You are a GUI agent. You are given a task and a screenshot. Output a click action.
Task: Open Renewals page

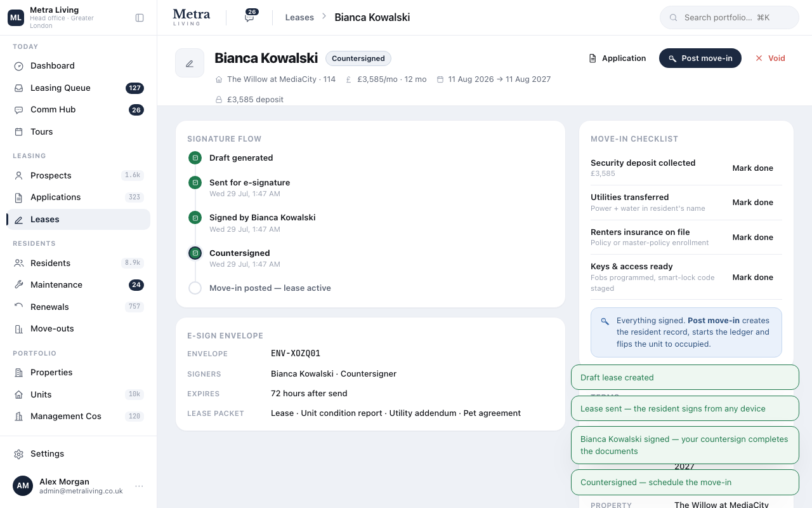(x=79, y=307)
